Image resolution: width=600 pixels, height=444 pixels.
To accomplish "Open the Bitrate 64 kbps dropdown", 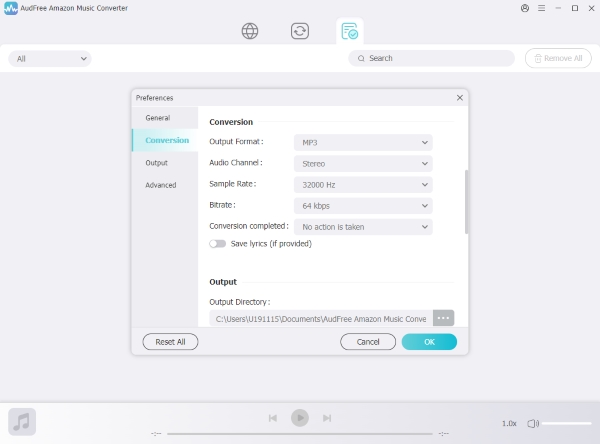I will click(x=363, y=206).
